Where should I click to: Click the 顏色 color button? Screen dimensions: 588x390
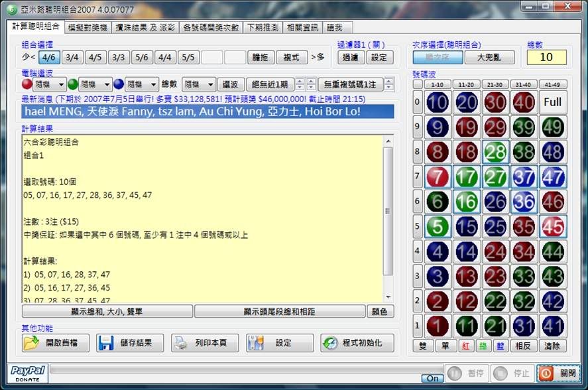(381, 311)
